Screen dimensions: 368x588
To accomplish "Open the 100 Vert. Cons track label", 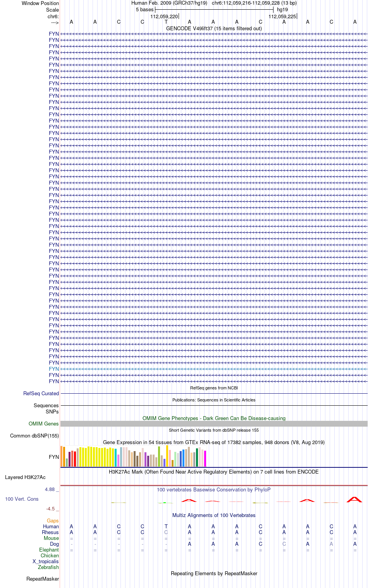I will pyautogui.click(x=22, y=499).
